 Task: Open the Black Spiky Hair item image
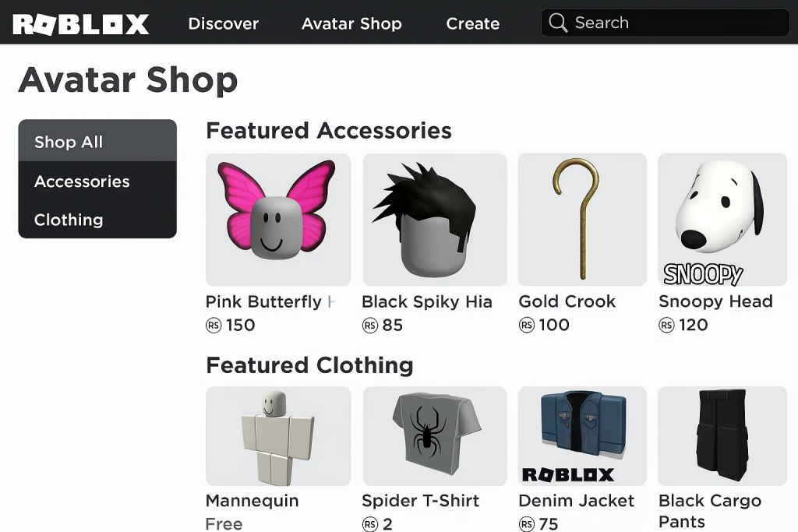(x=435, y=220)
